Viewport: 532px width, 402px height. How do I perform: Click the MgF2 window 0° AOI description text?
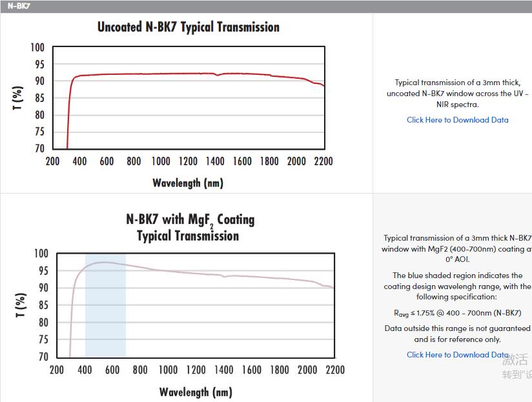[457, 248]
